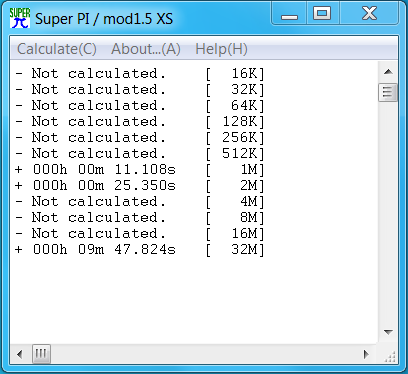The width and height of the screenshot is (408, 374).
Task: Select the 16M 'Not calculated.' line
Action: point(140,234)
